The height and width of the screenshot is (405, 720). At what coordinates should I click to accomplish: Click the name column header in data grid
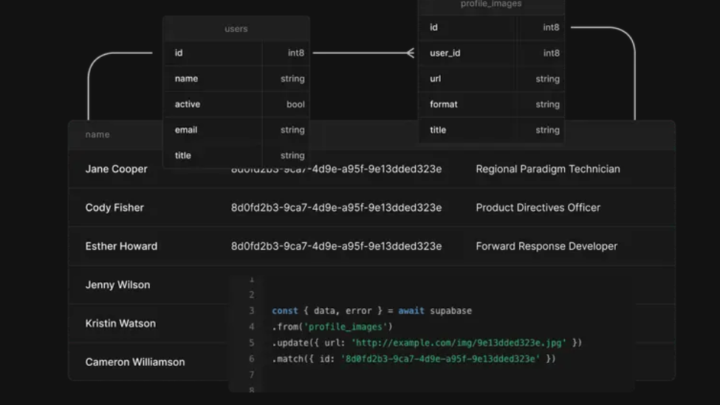tap(98, 135)
